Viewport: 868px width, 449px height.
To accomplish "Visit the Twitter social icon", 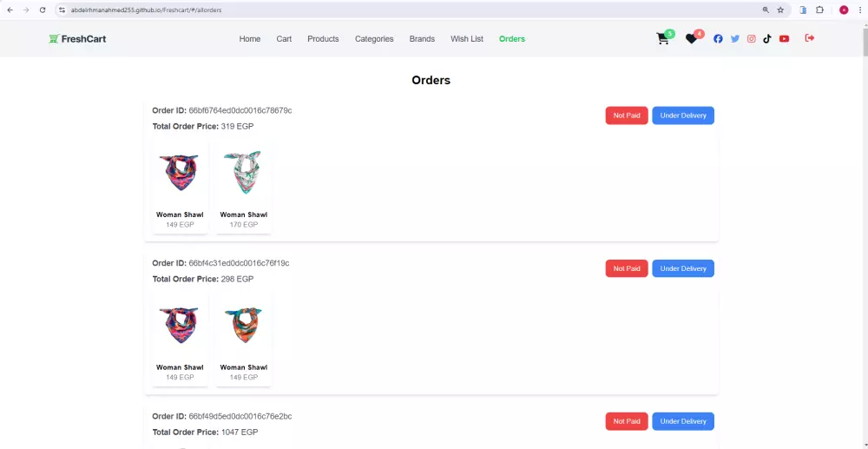I will click(x=734, y=39).
